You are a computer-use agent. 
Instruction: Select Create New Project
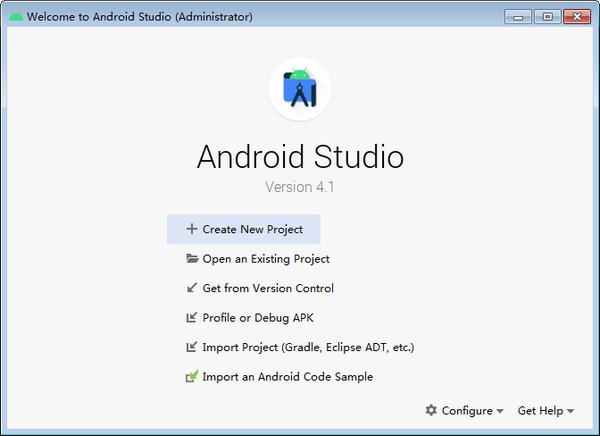click(243, 229)
